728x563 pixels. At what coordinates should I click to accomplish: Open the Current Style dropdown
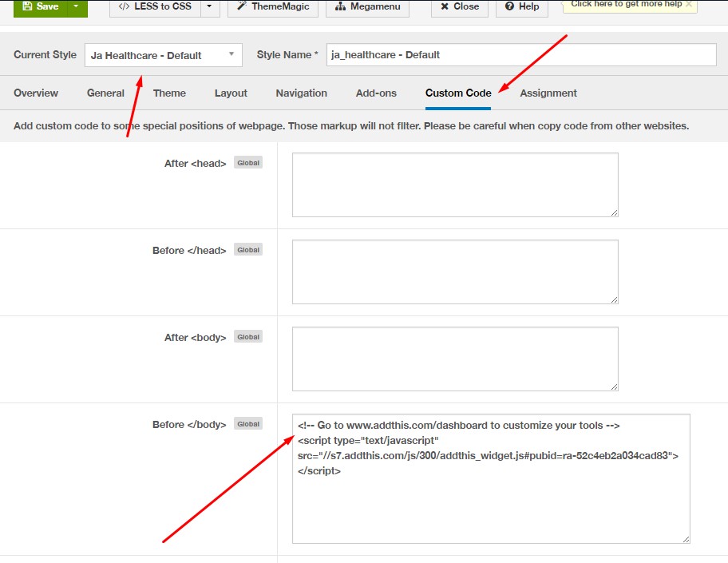pyautogui.click(x=164, y=55)
